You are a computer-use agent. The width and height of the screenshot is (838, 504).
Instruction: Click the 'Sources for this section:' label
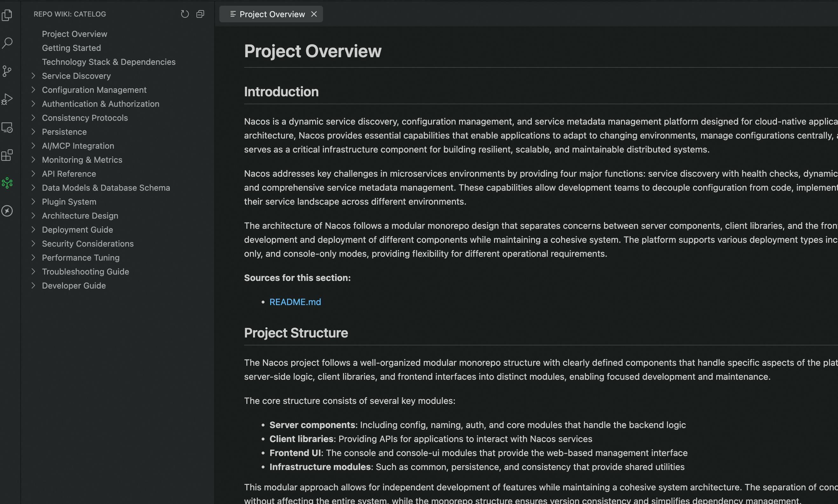(298, 278)
